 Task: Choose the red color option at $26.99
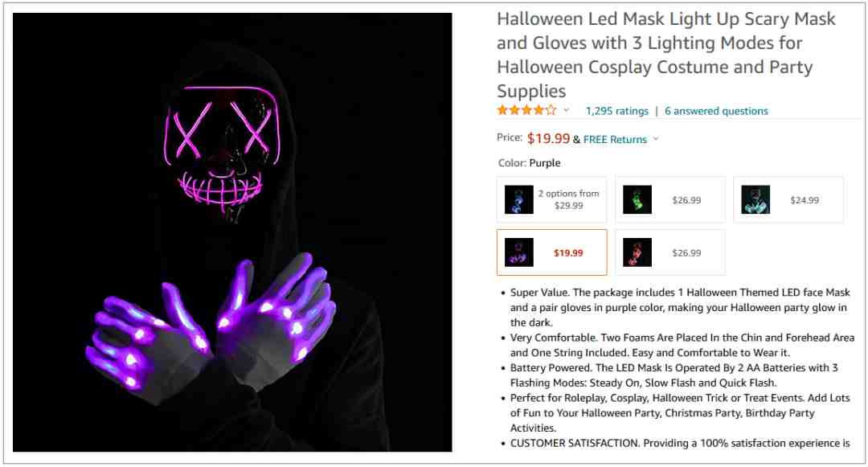pyautogui.click(x=669, y=252)
